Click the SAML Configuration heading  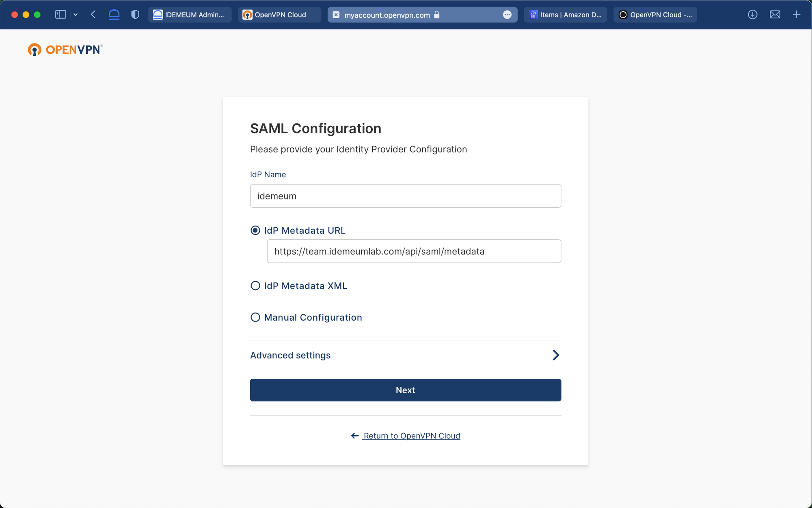[315, 128]
